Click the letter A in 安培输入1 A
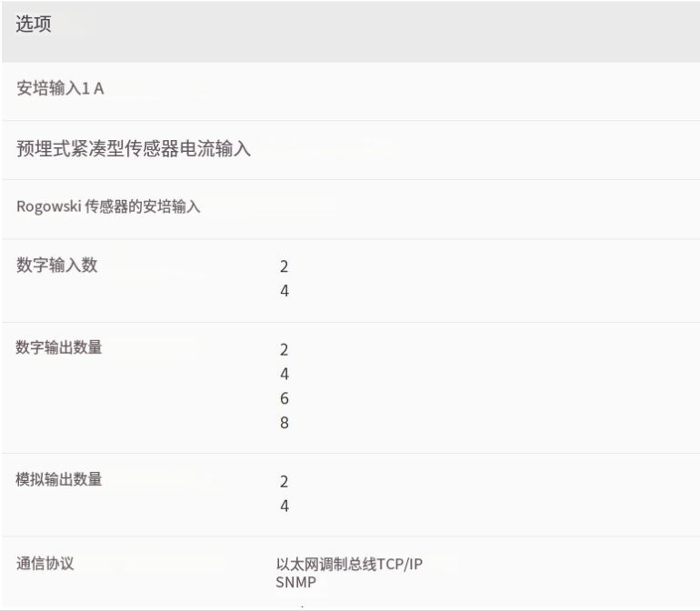This screenshot has width=700, height=611. coord(99,88)
